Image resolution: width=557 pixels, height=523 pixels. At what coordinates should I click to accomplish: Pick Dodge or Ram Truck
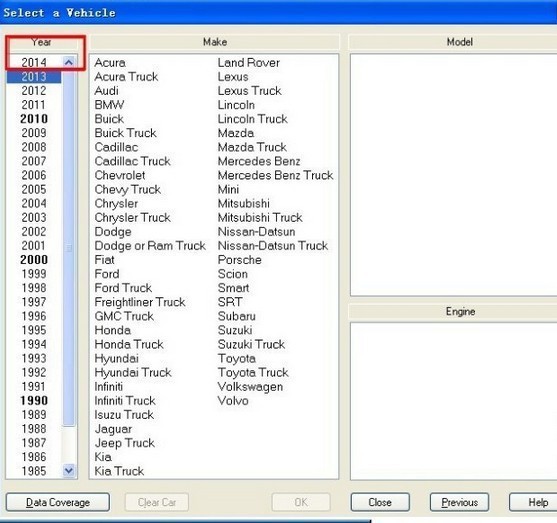[x=150, y=246]
